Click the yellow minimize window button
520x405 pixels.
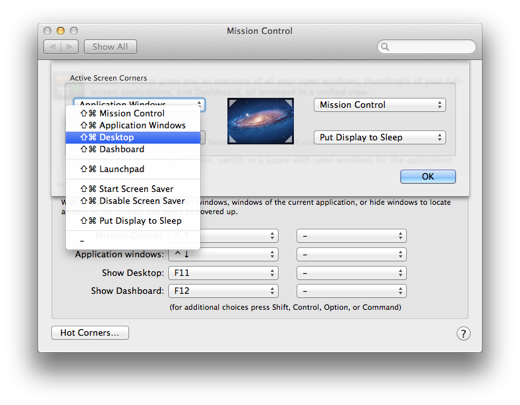click(x=60, y=31)
